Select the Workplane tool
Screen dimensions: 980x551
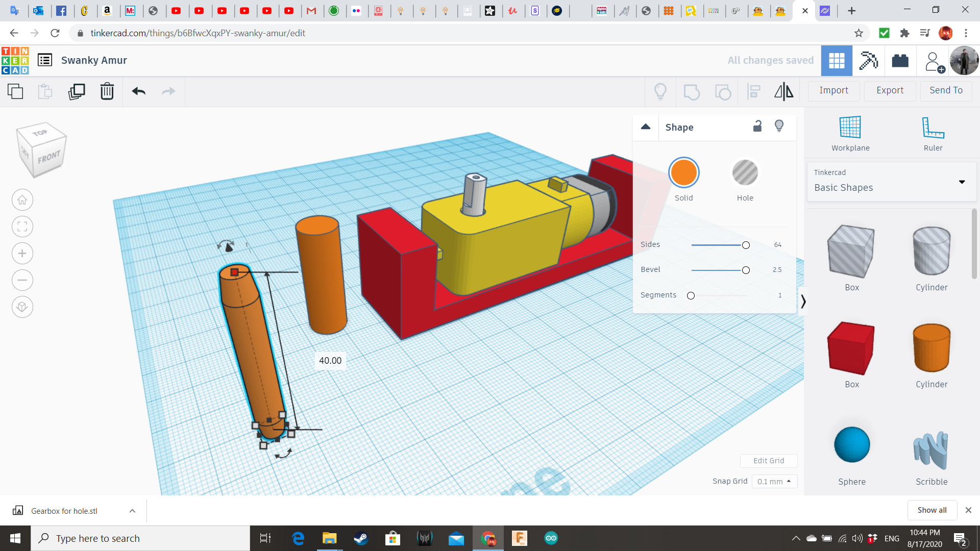(x=849, y=132)
